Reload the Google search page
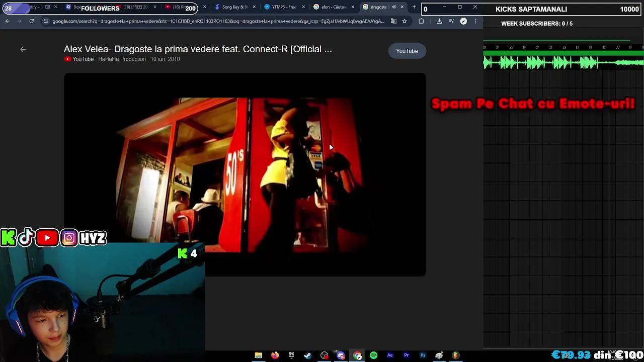This screenshot has height=362, width=644. pos(32,21)
